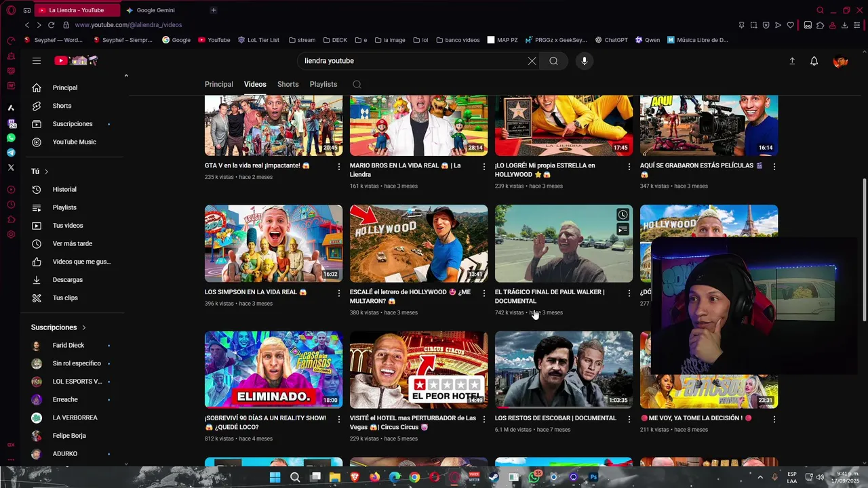Open the options menu for ESCALÉ el letrero video

(x=484, y=293)
